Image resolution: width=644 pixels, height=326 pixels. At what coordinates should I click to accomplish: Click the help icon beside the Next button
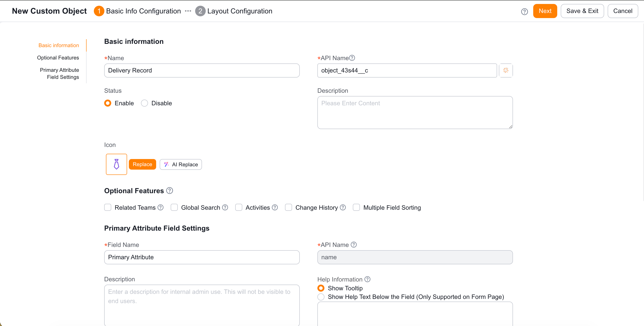pos(524,11)
